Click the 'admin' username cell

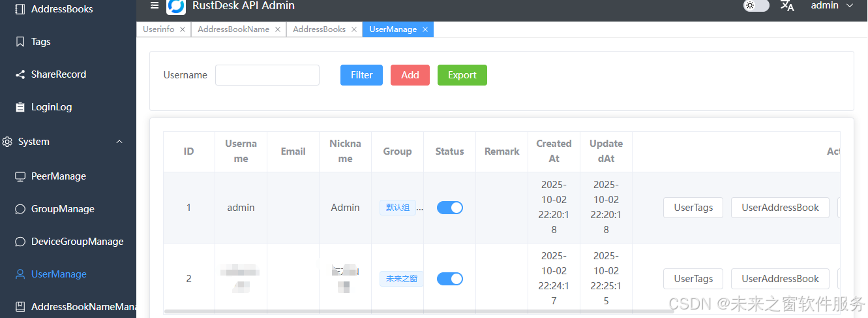click(x=241, y=208)
